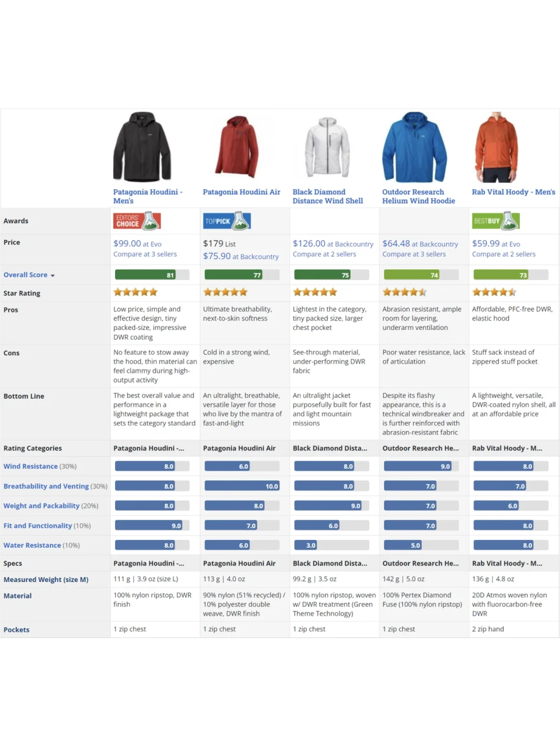Open the Patagonia Houdini Men's jacket image
Viewport: 560px width, 747px height.
click(143, 146)
